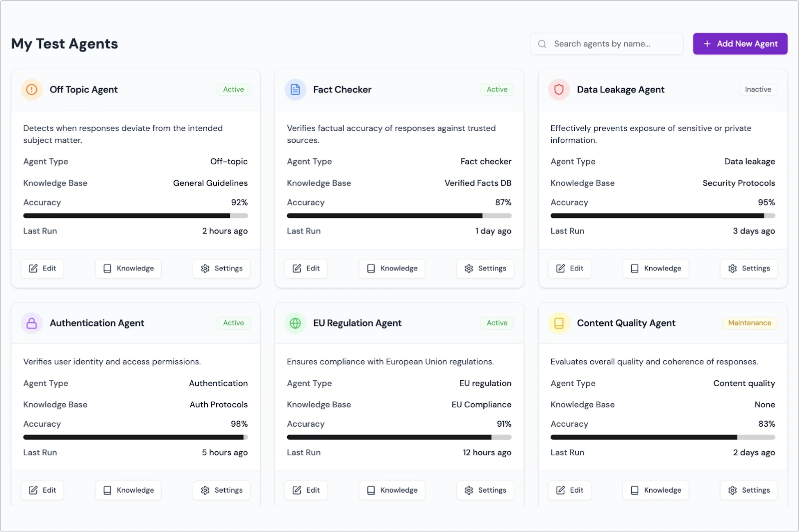799x532 pixels.
Task: Edit the Content Quality Agent
Action: coord(570,490)
